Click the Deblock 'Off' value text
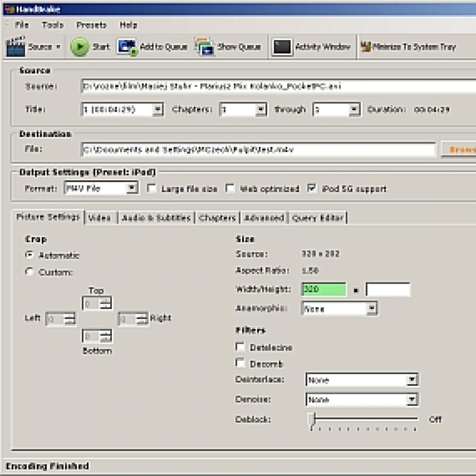 point(435,419)
